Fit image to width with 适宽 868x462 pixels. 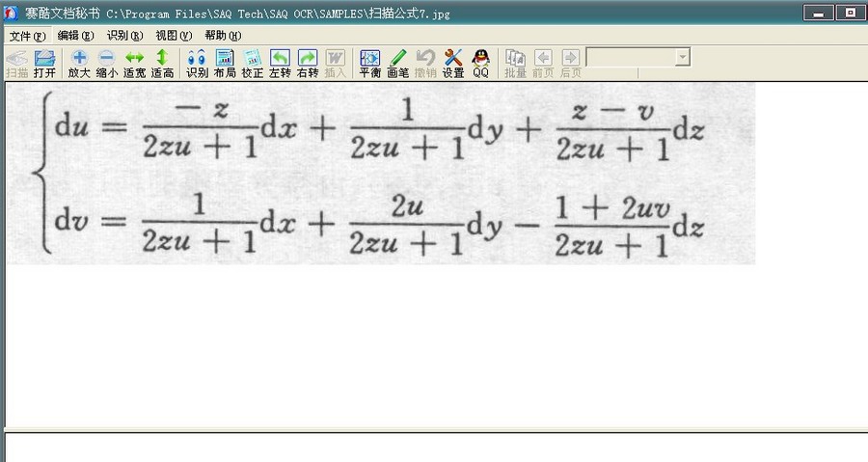click(x=134, y=64)
